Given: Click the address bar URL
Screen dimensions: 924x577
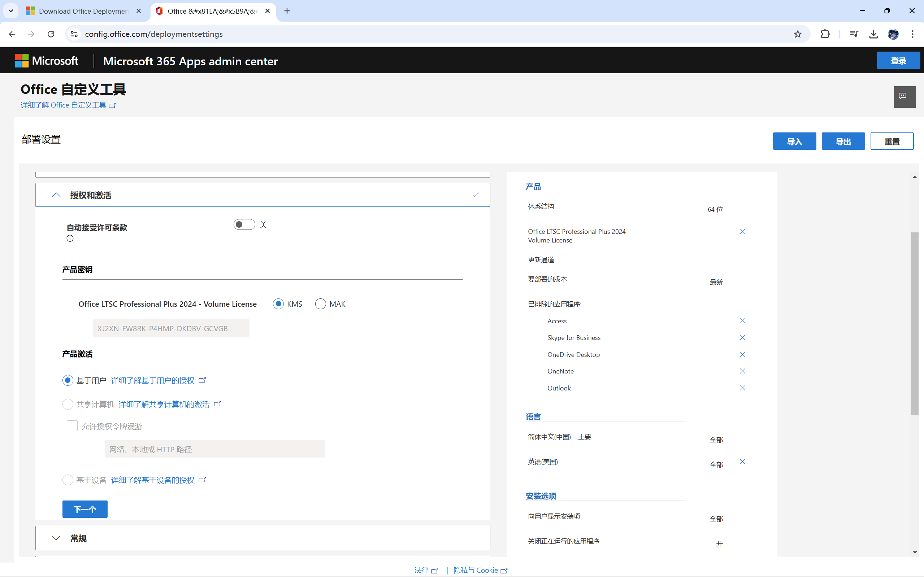Looking at the screenshot, I should click(153, 34).
